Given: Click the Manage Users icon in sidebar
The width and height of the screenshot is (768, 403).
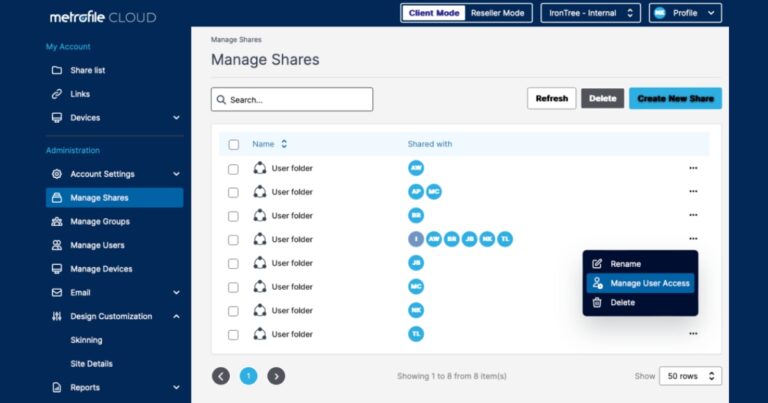Looking at the screenshot, I should tap(57, 245).
